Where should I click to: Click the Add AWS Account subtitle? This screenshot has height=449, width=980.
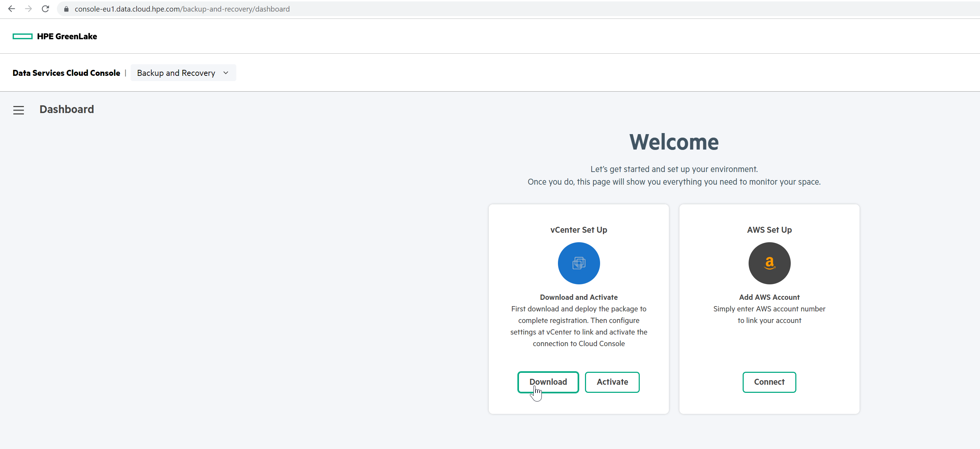click(x=769, y=297)
